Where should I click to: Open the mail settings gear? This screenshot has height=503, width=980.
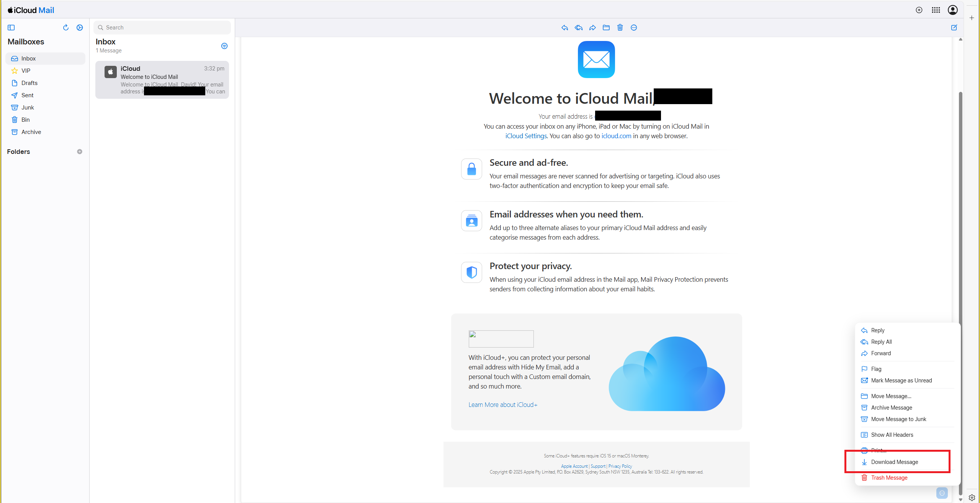pos(80,28)
